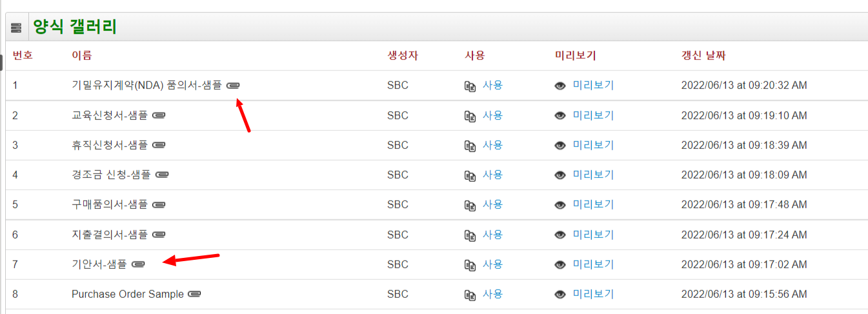Screen dimensions: 868x314
Task: Click 사용 link for Purchase Order Sample
Action: pos(492,294)
